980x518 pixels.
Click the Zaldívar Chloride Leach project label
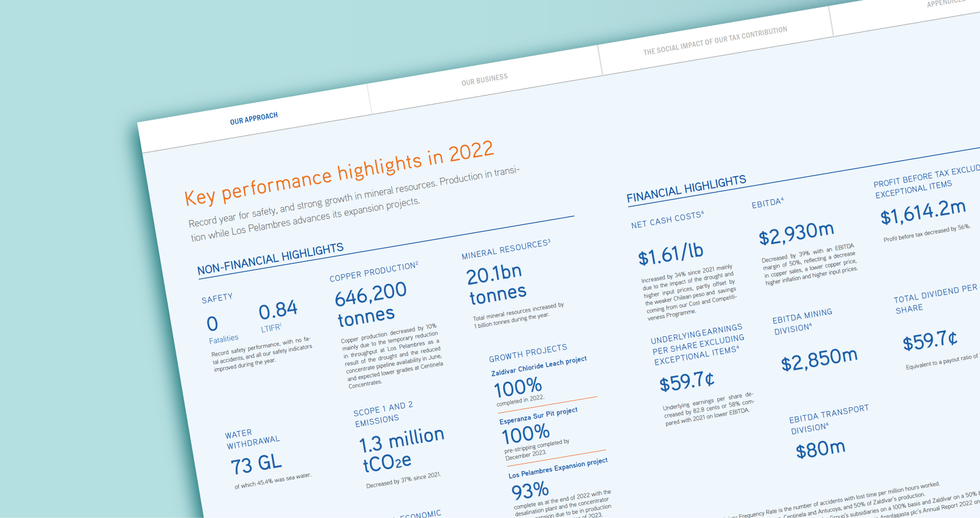point(539,366)
